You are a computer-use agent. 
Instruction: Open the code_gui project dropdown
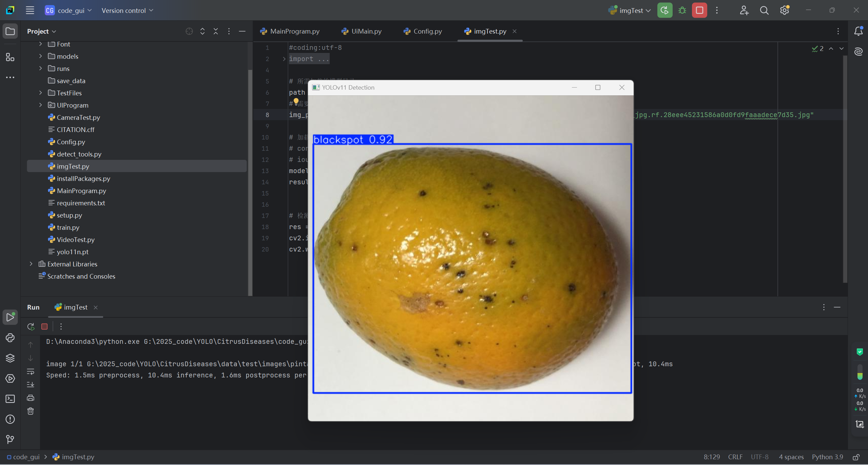(69, 10)
